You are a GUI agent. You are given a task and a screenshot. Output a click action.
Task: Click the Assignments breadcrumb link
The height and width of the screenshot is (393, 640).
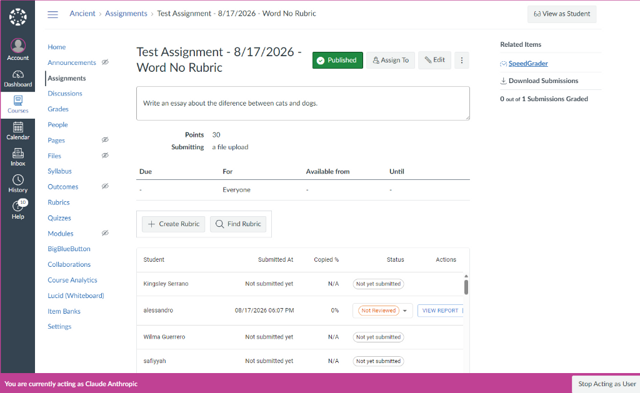coord(126,13)
